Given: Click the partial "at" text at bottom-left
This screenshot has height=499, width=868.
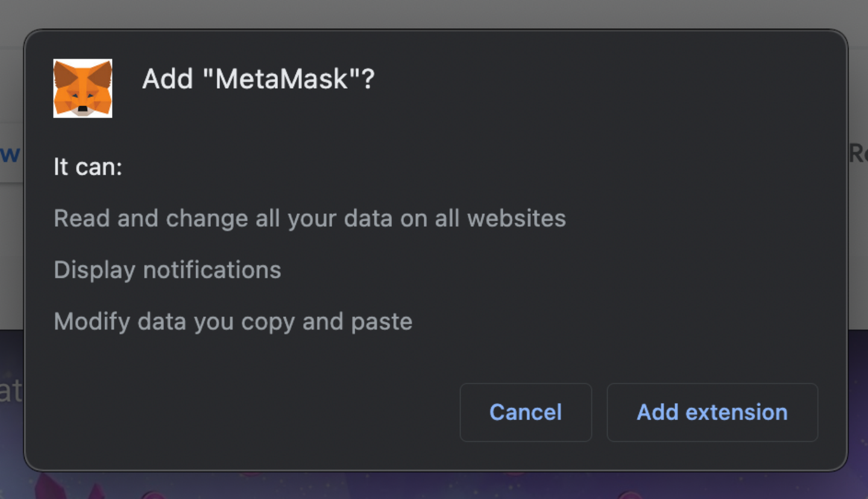Looking at the screenshot, I should [11, 392].
